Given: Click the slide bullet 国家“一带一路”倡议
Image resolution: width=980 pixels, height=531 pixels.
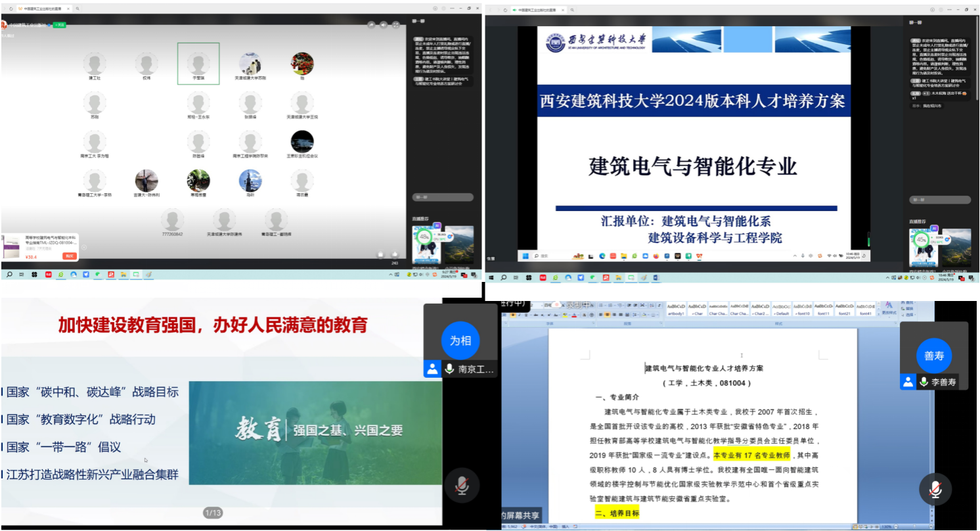Looking at the screenshot, I should point(64,447).
